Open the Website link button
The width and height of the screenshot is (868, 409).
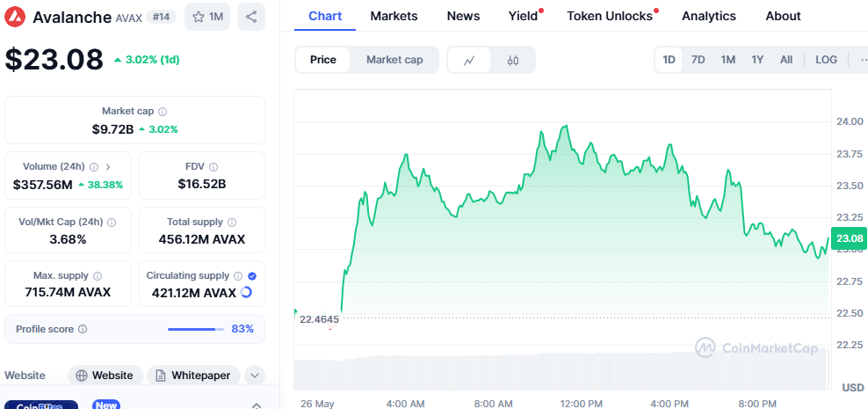tap(105, 376)
